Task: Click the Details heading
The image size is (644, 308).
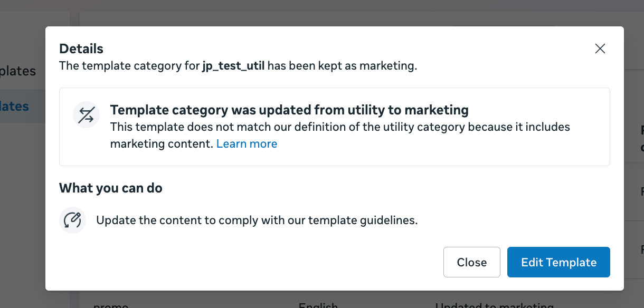Action: click(x=81, y=49)
